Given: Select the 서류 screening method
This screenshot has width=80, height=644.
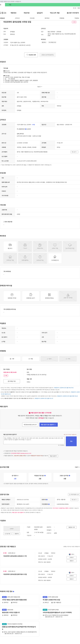Looking at the screenshot, I should pos(12,359).
